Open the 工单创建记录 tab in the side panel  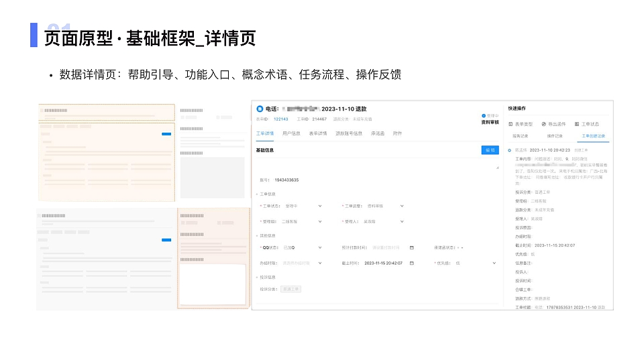tap(594, 136)
